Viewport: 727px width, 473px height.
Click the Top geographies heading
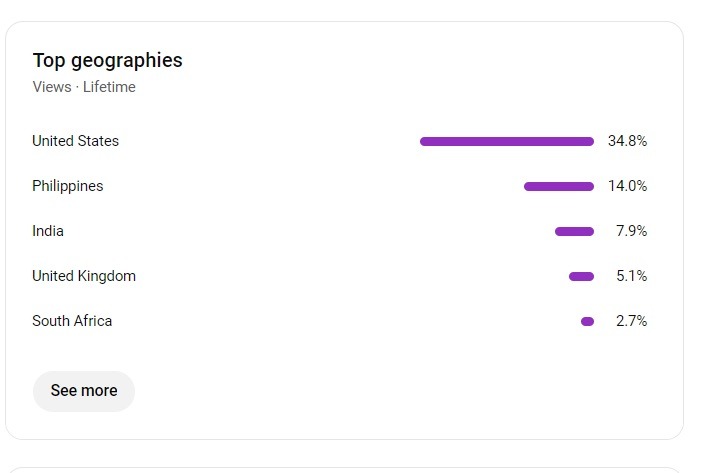coord(108,61)
